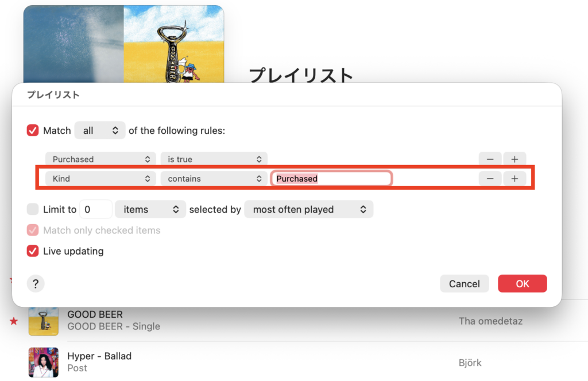Click the help question mark button
The image size is (588, 381).
(x=36, y=283)
